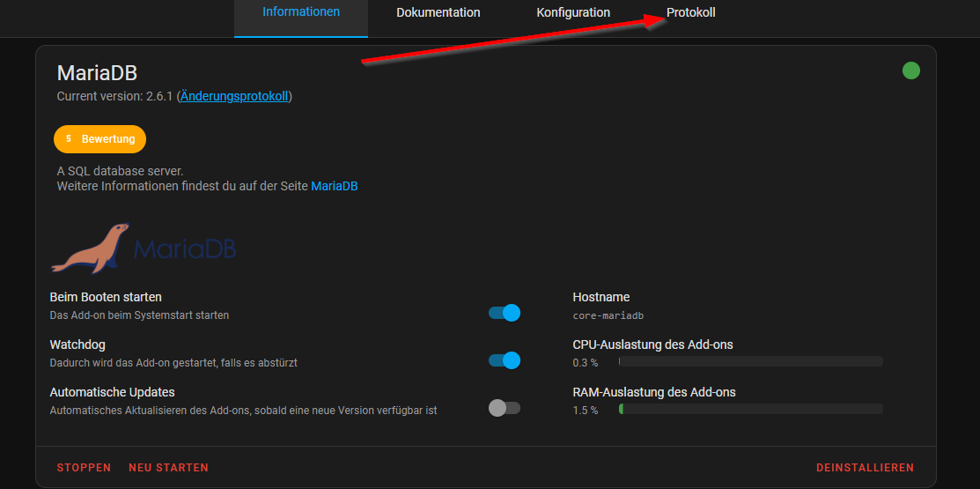This screenshot has width=980, height=489.
Task: Click the Automatische Updates description text
Action: pyautogui.click(x=243, y=411)
